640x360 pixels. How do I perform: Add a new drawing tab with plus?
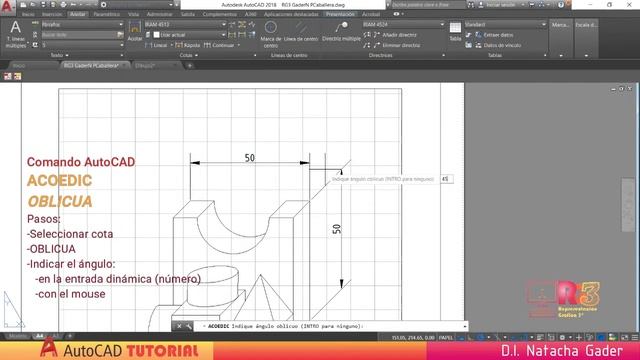pos(189,65)
